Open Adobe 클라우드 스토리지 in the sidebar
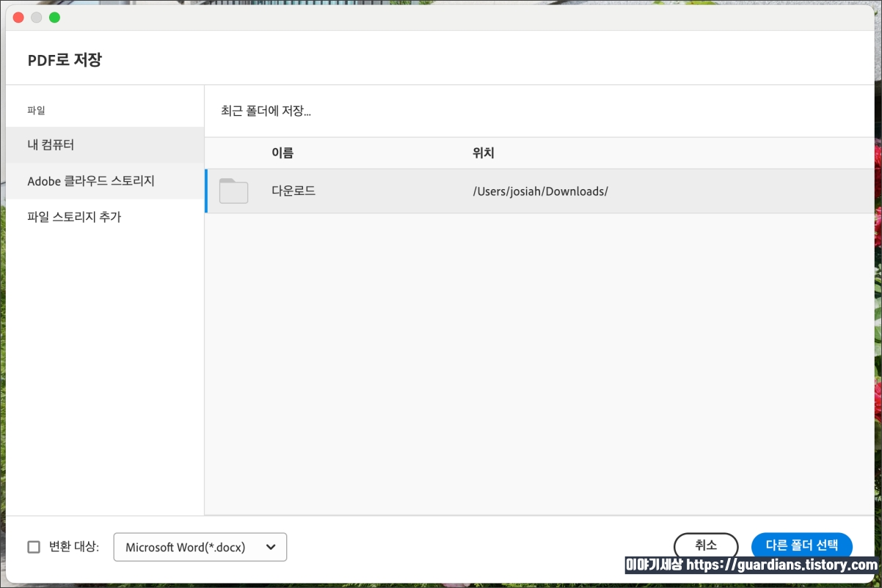The width and height of the screenshot is (882, 588). click(105, 181)
